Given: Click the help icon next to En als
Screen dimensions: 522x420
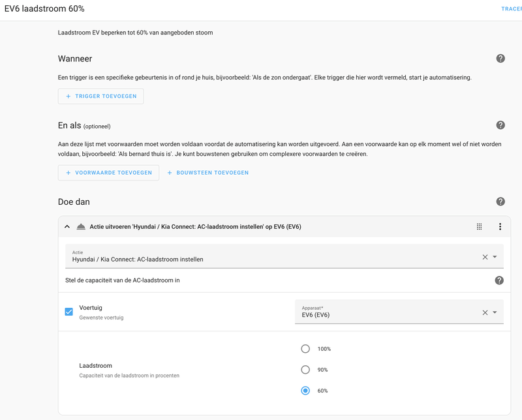Looking at the screenshot, I should (x=500, y=125).
